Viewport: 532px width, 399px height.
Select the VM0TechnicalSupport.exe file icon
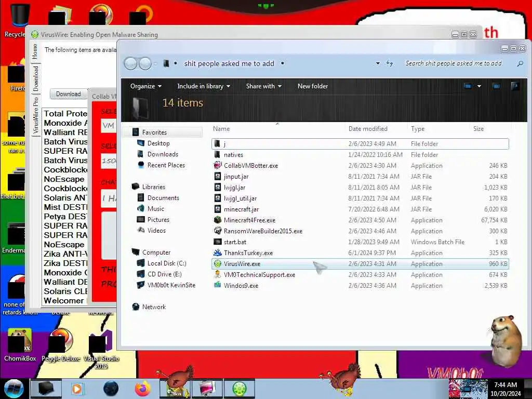[218, 274]
